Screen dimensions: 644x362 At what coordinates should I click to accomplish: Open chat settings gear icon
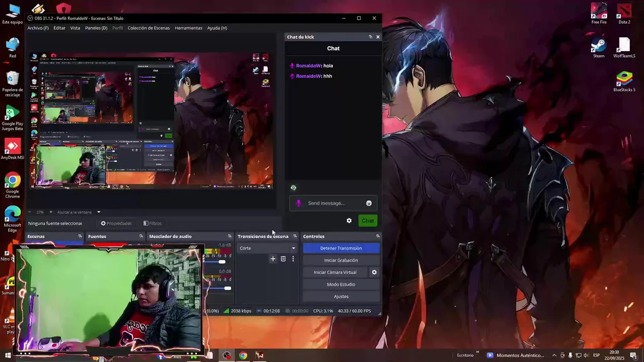coord(349,221)
